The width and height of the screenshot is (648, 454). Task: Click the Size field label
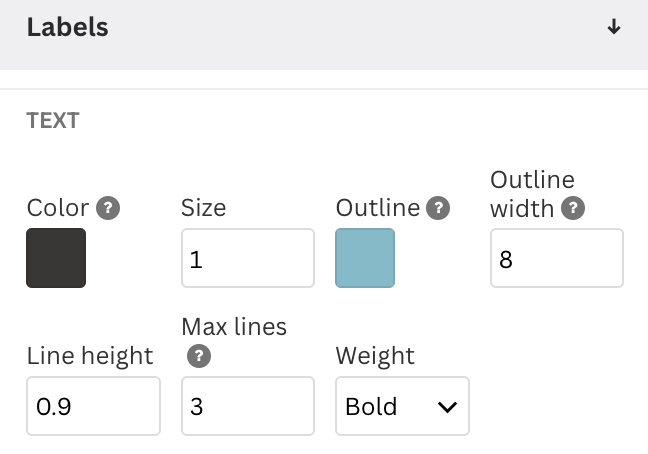pyautogui.click(x=203, y=208)
